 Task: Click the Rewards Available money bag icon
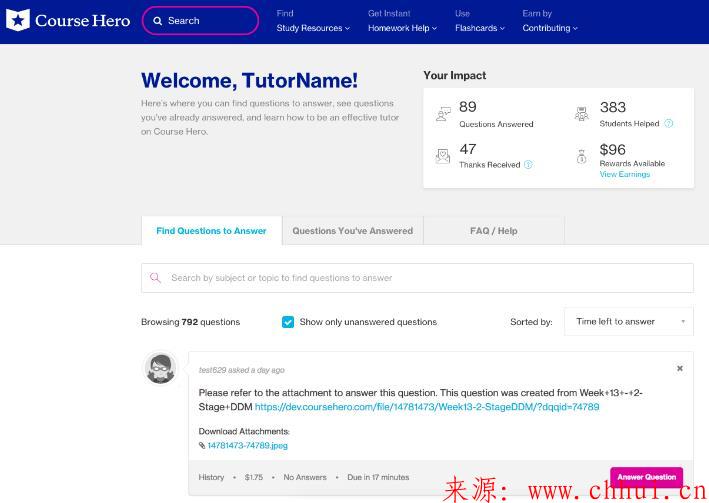pos(581,157)
